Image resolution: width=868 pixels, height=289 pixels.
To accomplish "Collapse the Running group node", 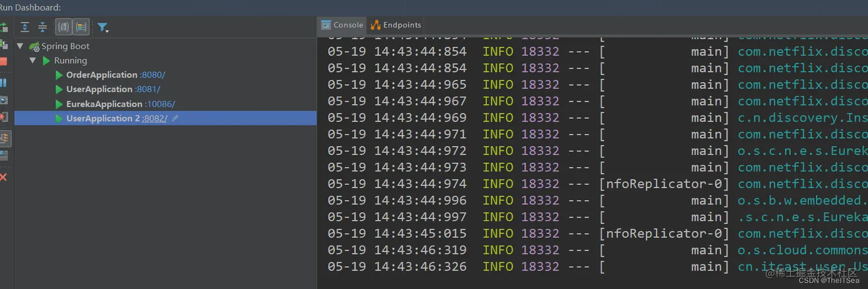I will (x=33, y=60).
